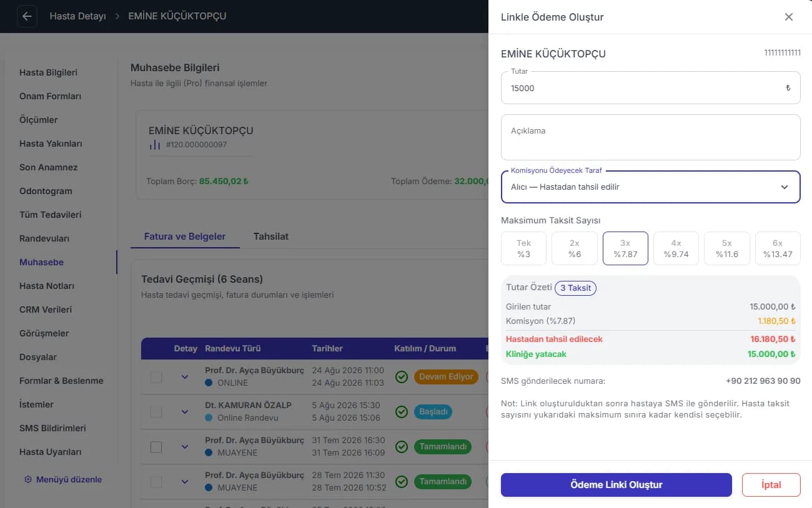This screenshot has width=812, height=508.
Task: Open the Komisyonu Ödeyecek Taraf dropdown
Action: 650,187
